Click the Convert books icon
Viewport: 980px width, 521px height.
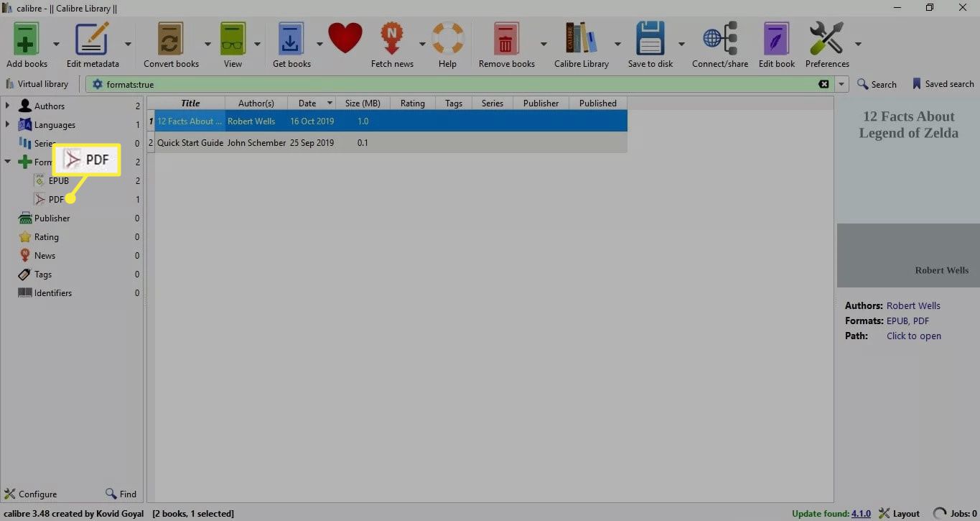click(171, 38)
